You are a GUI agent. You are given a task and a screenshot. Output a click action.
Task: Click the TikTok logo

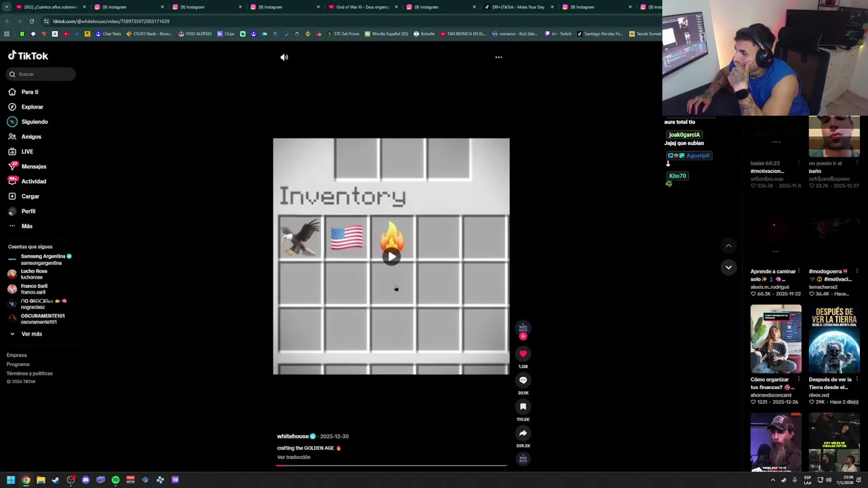coord(28,56)
